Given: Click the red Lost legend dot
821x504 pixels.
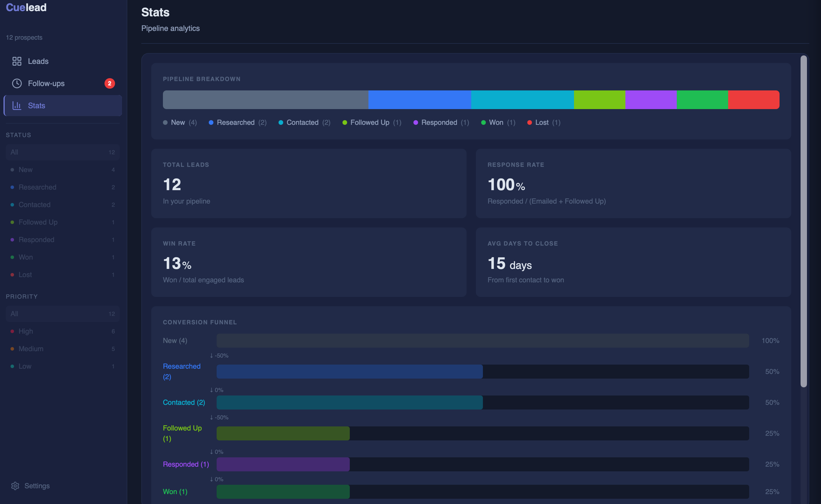Looking at the screenshot, I should [529, 123].
